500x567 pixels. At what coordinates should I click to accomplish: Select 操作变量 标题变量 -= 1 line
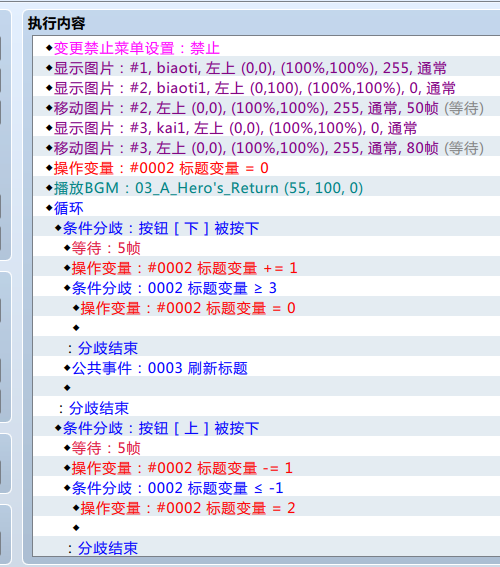click(x=266, y=468)
